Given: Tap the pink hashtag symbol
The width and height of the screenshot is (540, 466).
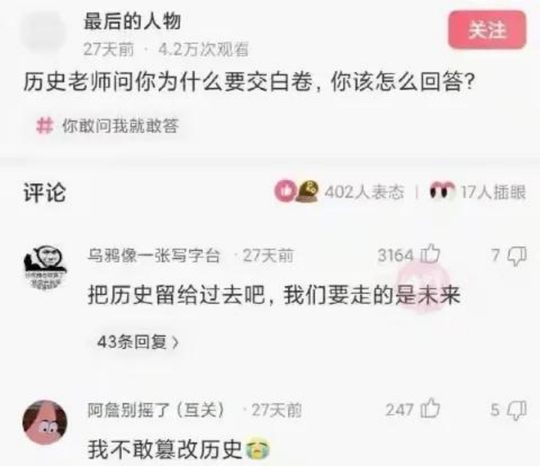Looking at the screenshot, I should pyautogui.click(x=45, y=125).
